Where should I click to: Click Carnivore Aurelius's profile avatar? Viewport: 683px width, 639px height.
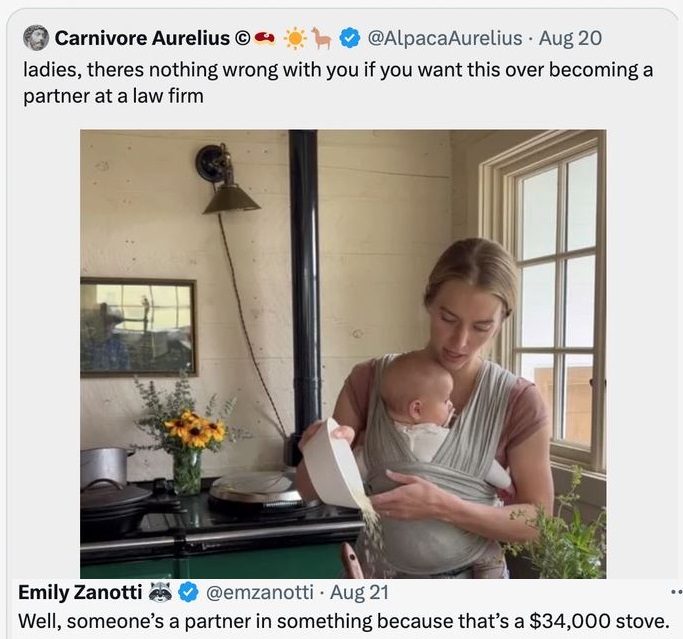[36, 38]
